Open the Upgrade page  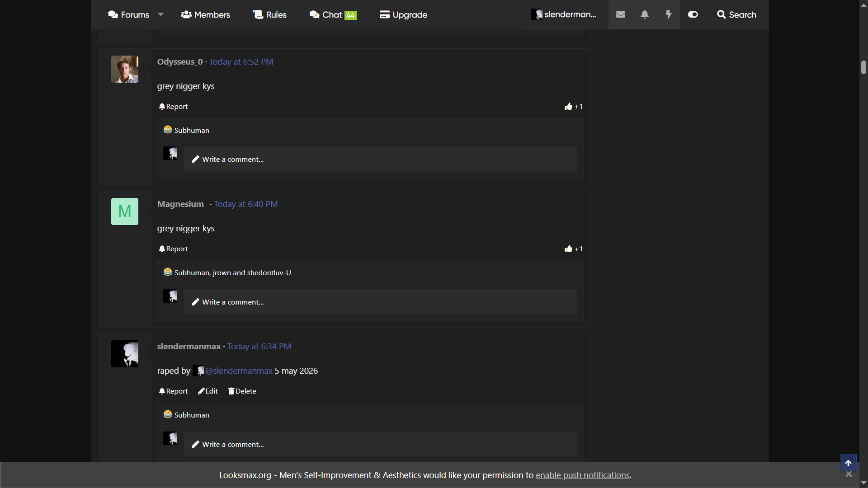pos(403,14)
